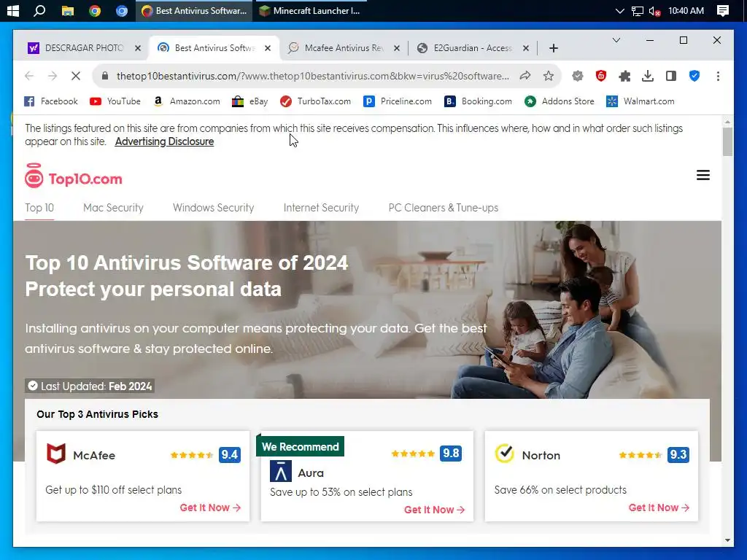Open the site hamburger menu

pos(703,175)
